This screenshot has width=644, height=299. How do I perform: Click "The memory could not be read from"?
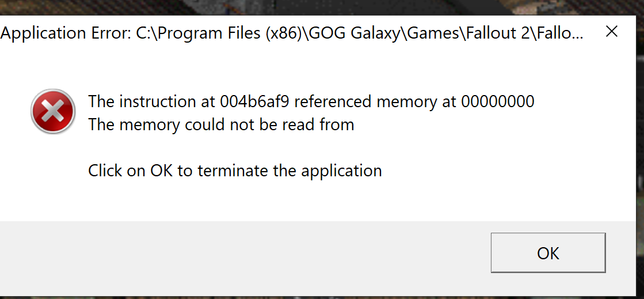point(221,124)
